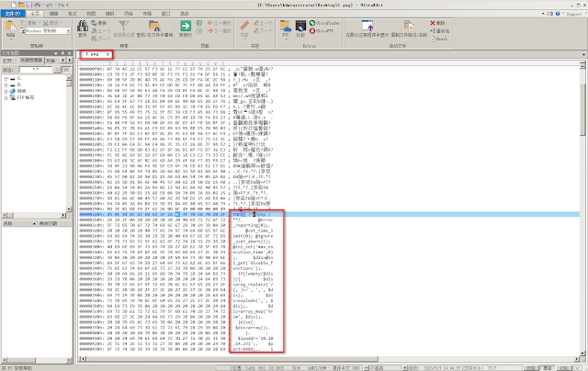588x371 pixels.
Task: Switch to the Open tab in file view
Action: tap(8, 61)
